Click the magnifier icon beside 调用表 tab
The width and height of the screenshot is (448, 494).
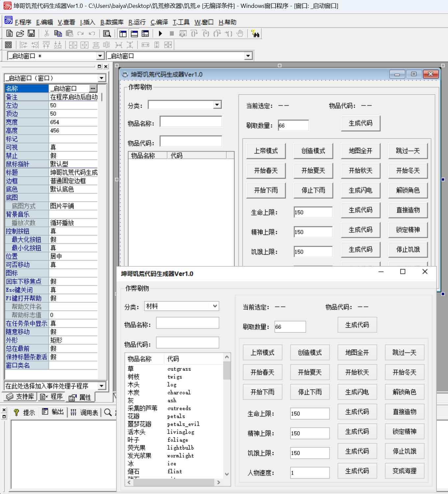point(108,412)
